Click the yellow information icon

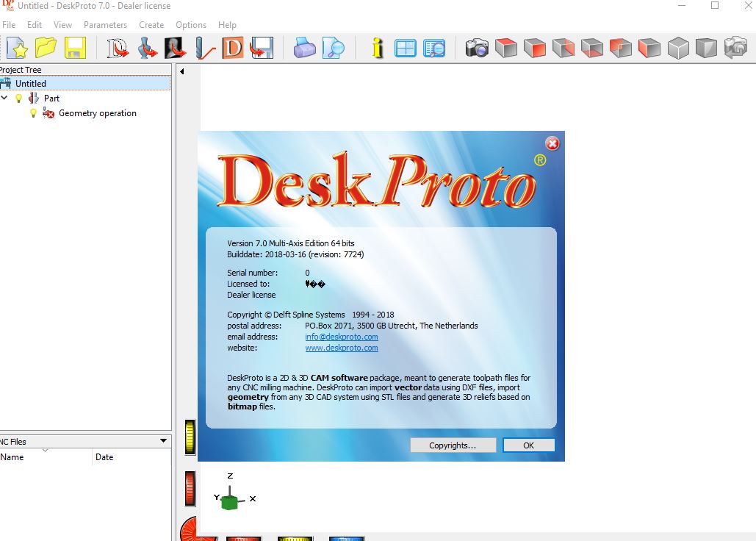pyautogui.click(x=378, y=49)
